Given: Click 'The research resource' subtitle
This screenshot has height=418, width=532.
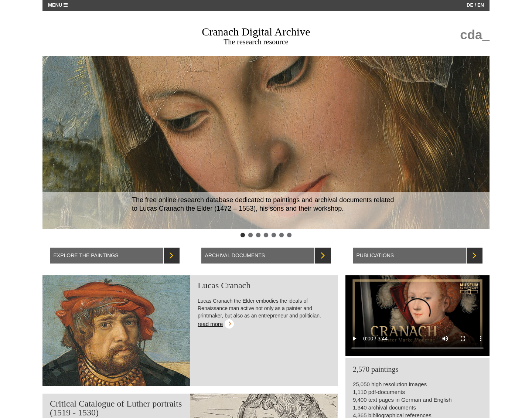Looking at the screenshot, I should (256, 42).
